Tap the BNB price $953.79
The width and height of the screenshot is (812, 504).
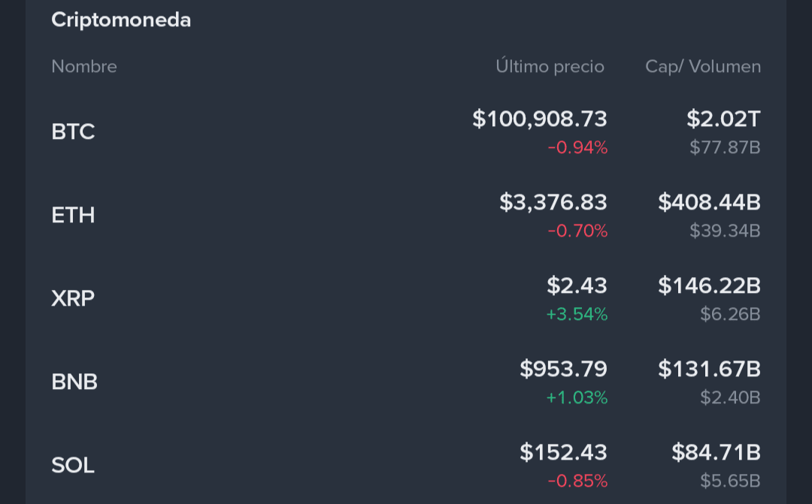tap(563, 369)
